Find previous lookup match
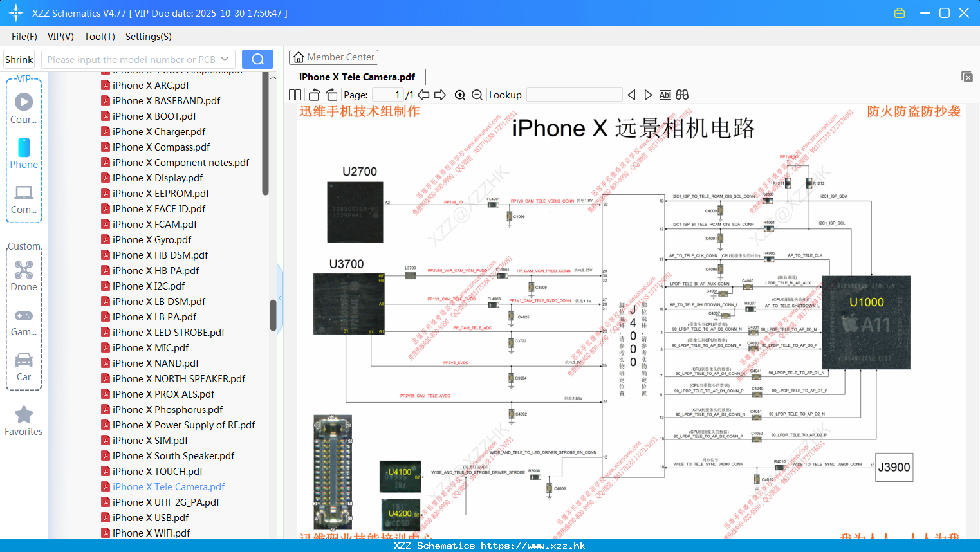This screenshot has height=552, width=980. click(631, 95)
